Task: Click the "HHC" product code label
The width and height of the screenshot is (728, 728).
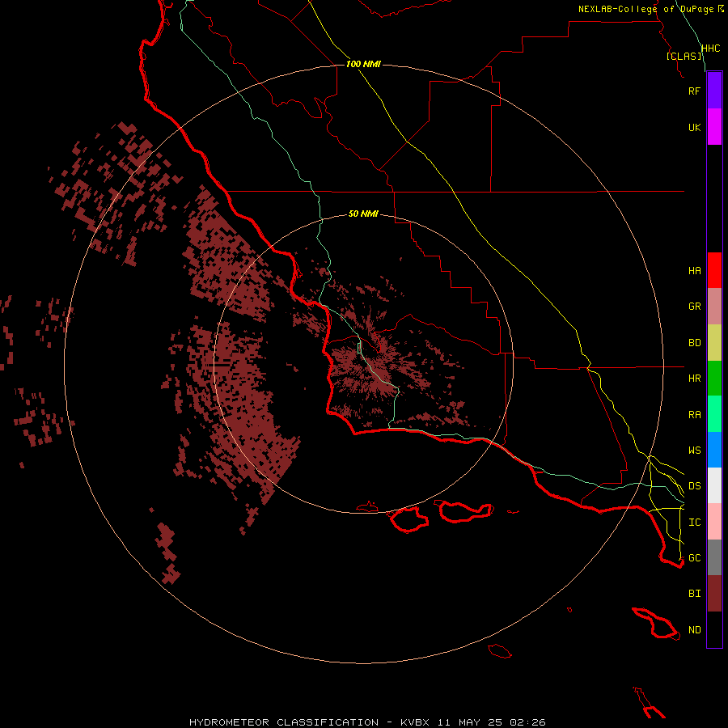Action: (x=710, y=49)
